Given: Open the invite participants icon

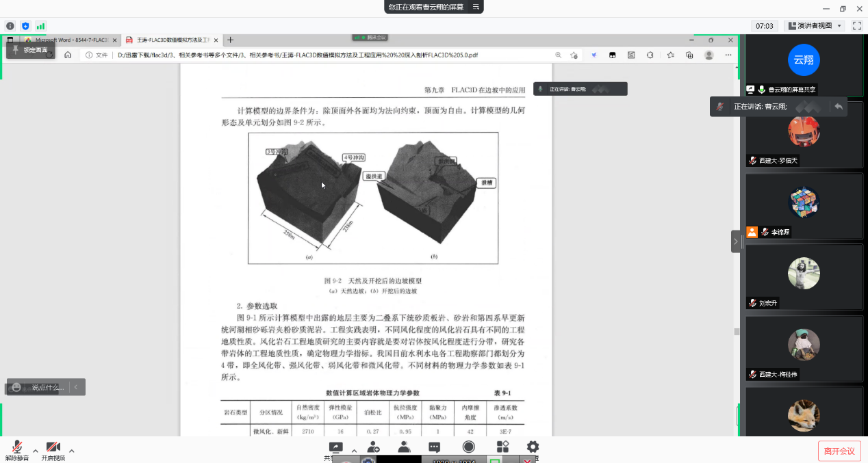Looking at the screenshot, I should 373,447.
